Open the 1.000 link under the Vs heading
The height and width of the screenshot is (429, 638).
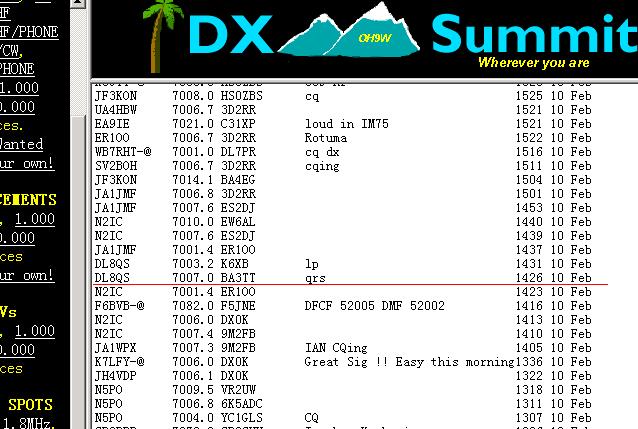[35, 331]
